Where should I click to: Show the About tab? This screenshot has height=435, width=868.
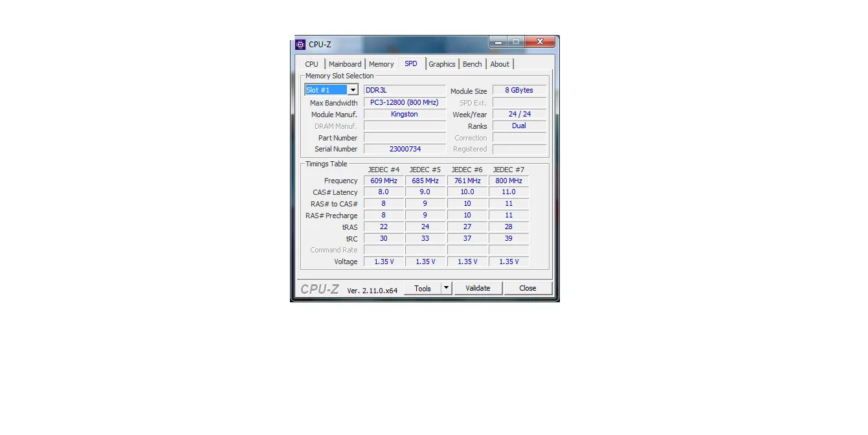coord(500,64)
